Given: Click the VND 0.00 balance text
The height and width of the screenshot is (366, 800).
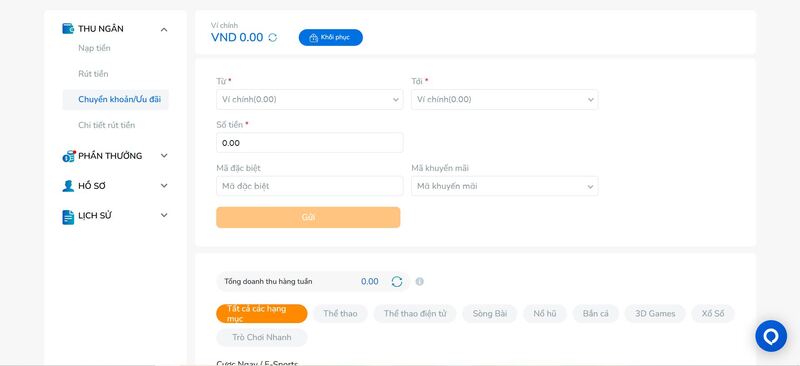Looking at the screenshot, I should pos(237,37).
